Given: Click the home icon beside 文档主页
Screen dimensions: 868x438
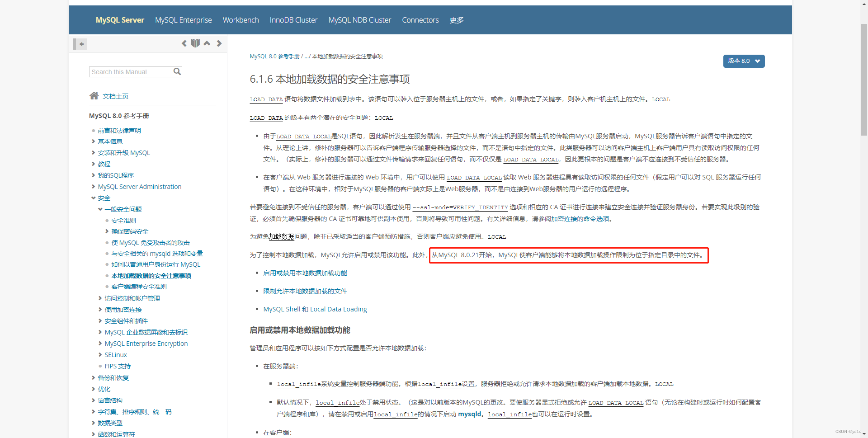Looking at the screenshot, I should 94,95.
